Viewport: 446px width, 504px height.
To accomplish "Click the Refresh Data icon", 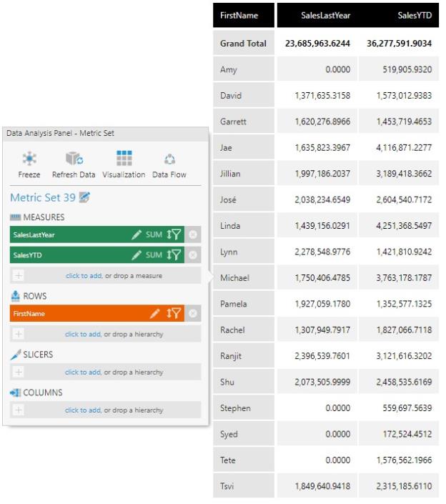I will coord(74,159).
